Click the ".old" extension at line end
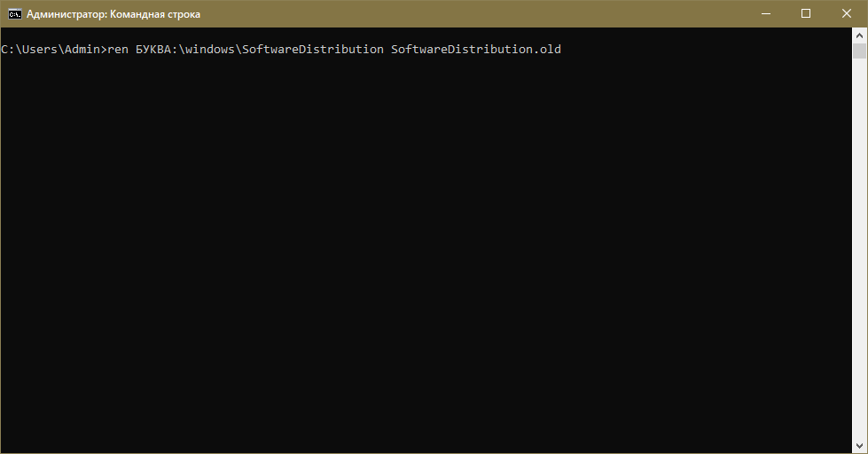Viewport: 868px width, 454px height. (547, 50)
